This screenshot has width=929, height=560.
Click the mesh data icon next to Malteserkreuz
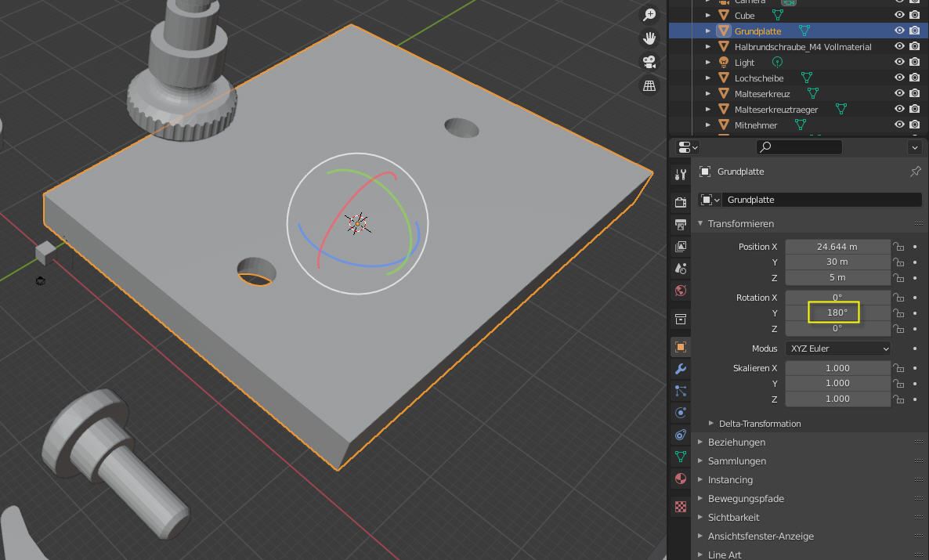tap(813, 94)
